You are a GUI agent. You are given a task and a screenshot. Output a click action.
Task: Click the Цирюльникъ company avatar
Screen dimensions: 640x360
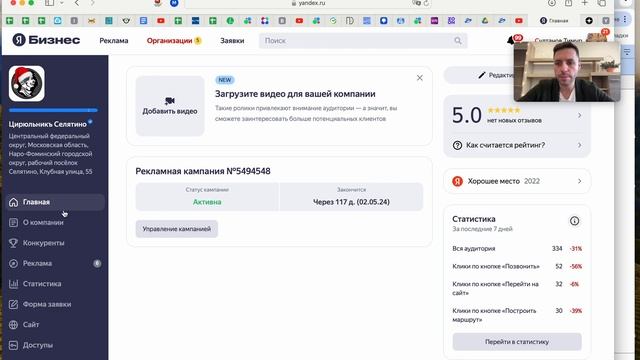point(27,84)
